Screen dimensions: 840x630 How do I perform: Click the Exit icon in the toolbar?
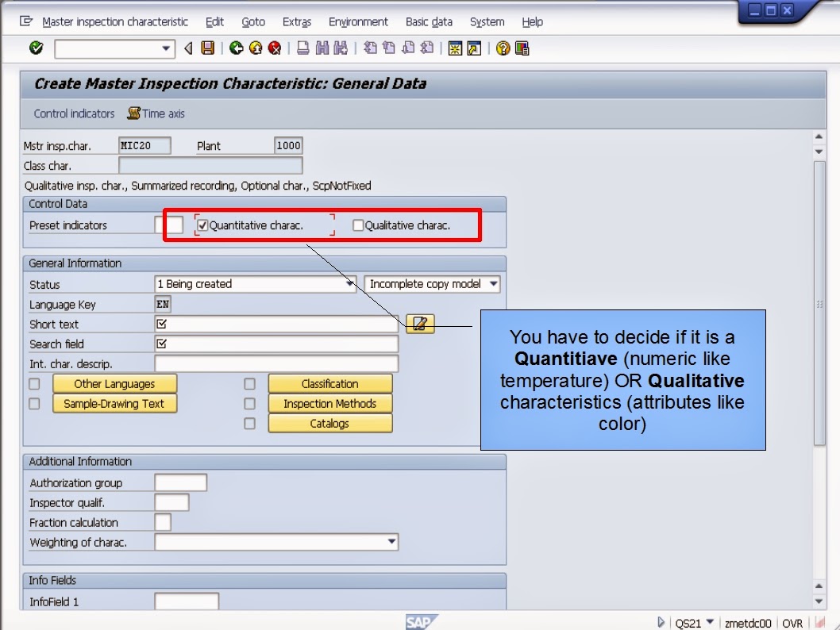[256, 48]
